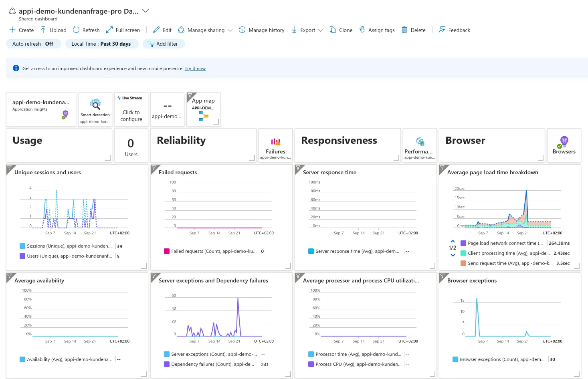Go to previous legend page on page load chart
The height and width of the screenshot is (379, 588).
[453, 241]
